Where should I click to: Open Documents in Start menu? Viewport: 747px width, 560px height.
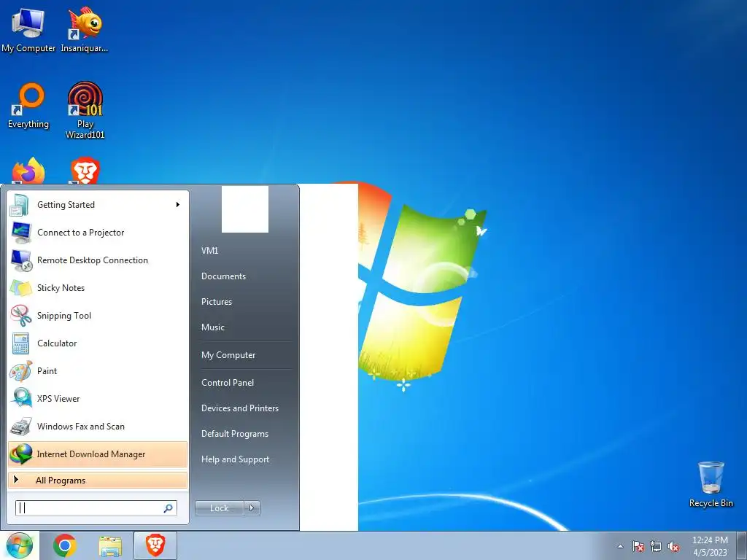pyautogui.click(x=223, y=276)
